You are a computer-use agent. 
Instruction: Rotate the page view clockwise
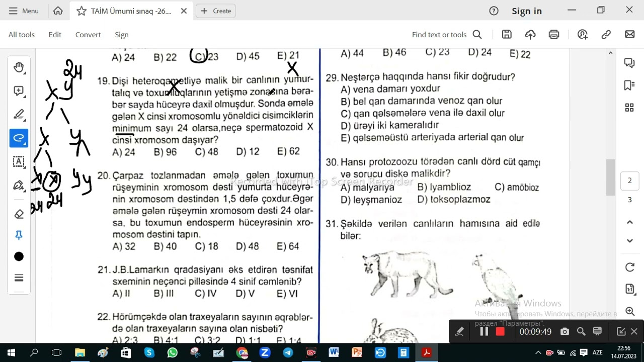[629, 267]
